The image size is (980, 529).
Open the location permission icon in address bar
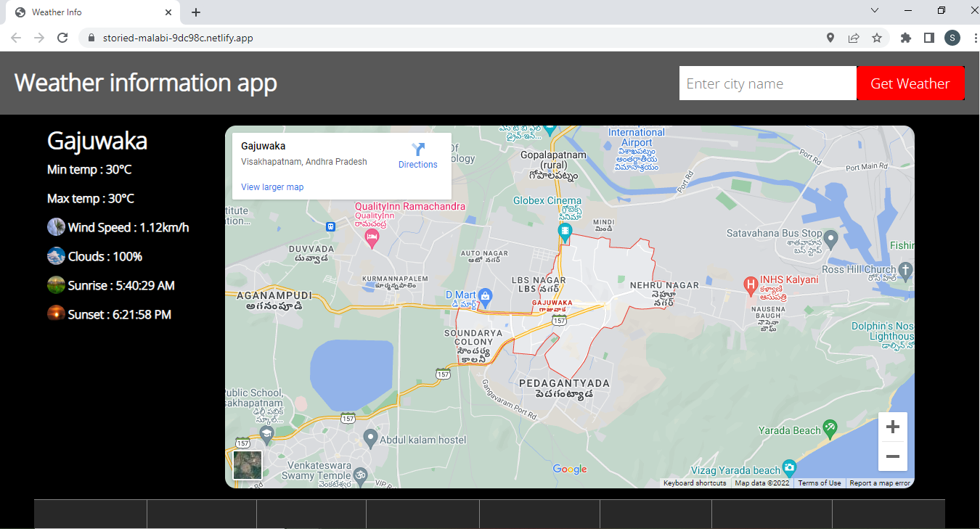coord(830,38)
